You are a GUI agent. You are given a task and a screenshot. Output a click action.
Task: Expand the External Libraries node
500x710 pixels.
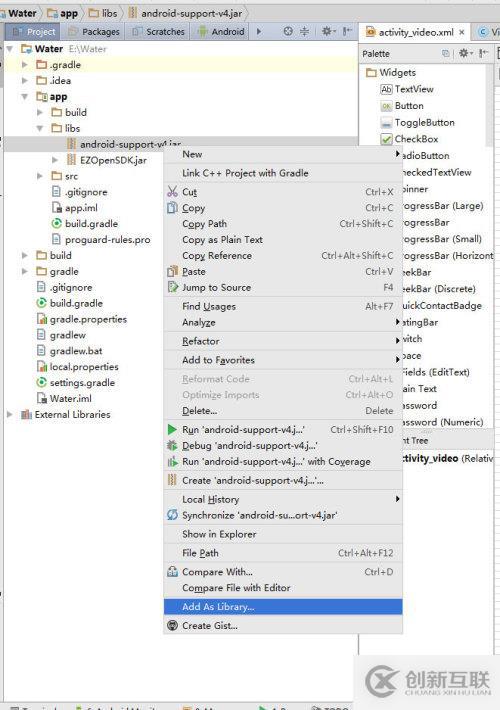click(x=10, y=414)
